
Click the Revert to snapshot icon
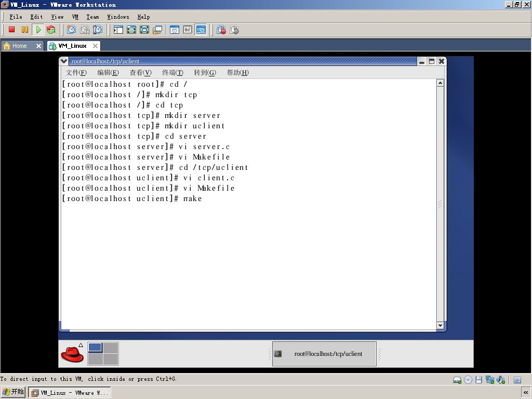[85, 30]
